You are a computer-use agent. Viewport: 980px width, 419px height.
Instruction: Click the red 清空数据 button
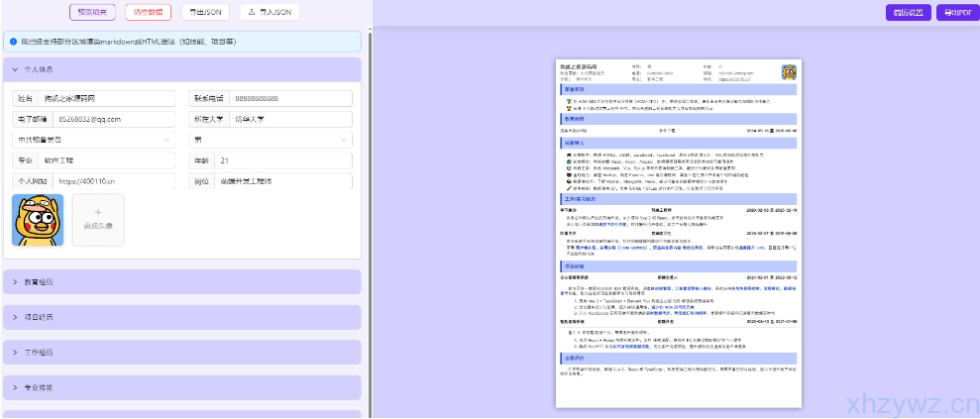click(148, 13)
